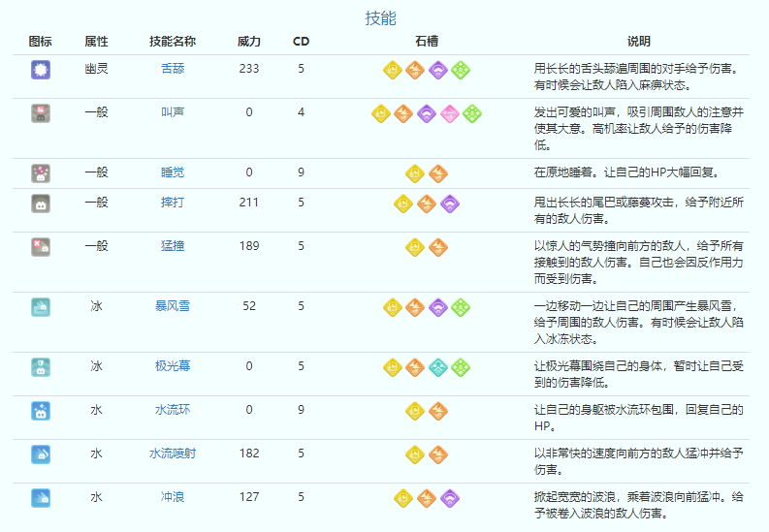Click the purple stone slot in 暴风雪 row
The width and height of the screenshot is (769, 532).
point(438,307)
